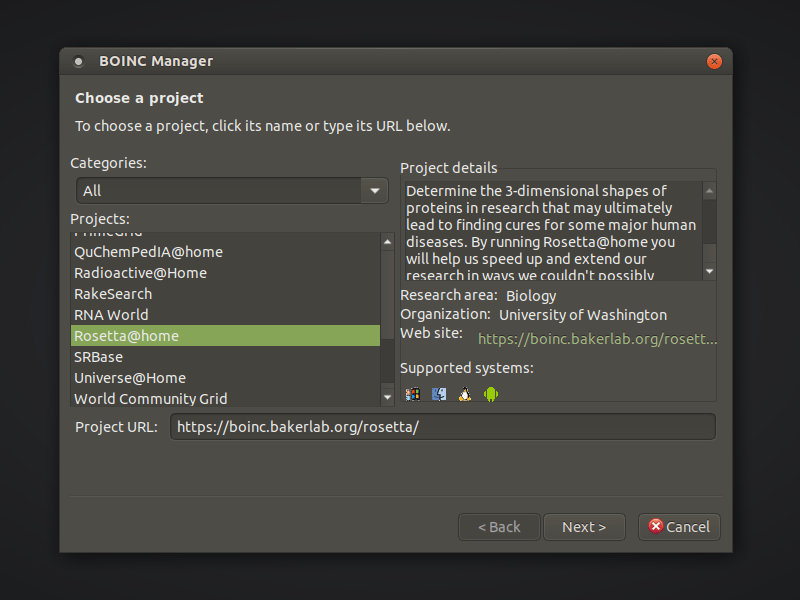Open the boinc.bakerlab.org web site link
The height and width of the screenshot is (600, 800).
click(x=597, y=339)
